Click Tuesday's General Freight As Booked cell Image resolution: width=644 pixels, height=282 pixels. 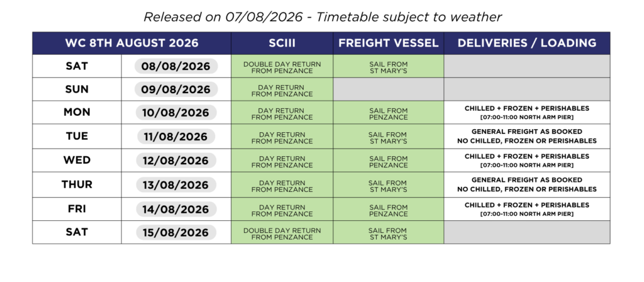[x=527, y=136]
